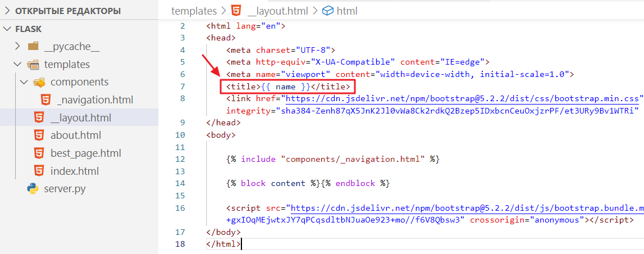Click the html breadcrumb segment
This screenshot has height=254, width=644.
347,11
